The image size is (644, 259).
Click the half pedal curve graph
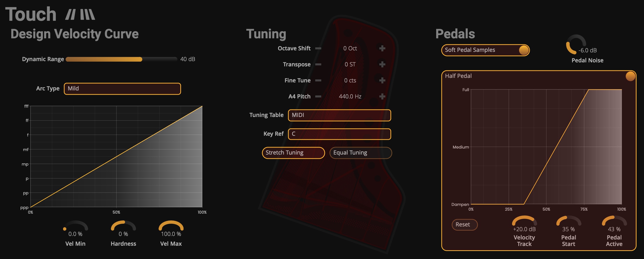546,147
